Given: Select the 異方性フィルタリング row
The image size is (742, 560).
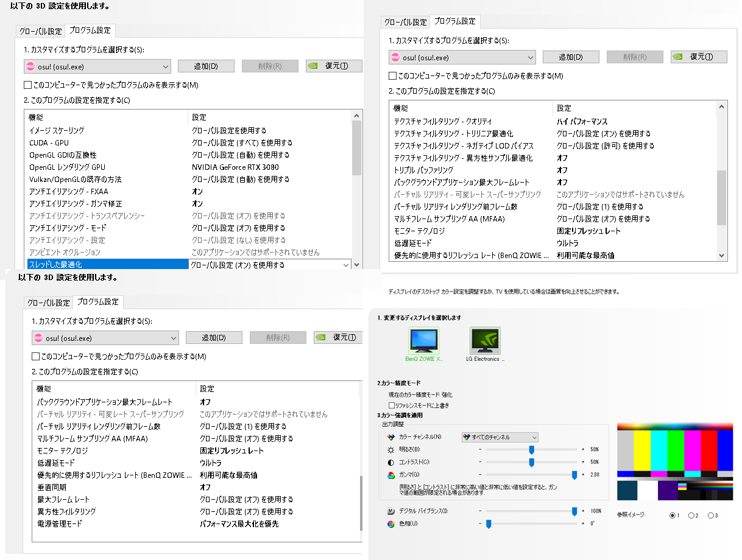Looking at the screenshot, I should tap(197, 511).
